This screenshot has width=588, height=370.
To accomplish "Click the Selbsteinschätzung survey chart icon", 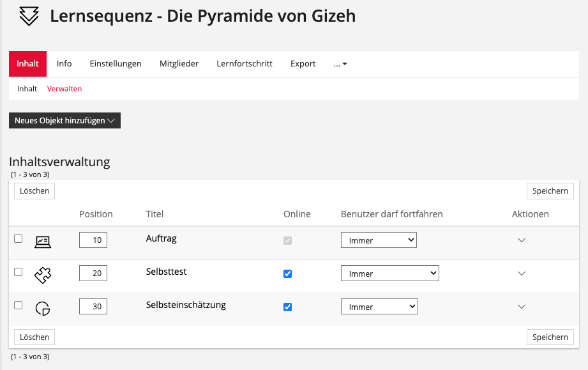I will click(43, 308).
